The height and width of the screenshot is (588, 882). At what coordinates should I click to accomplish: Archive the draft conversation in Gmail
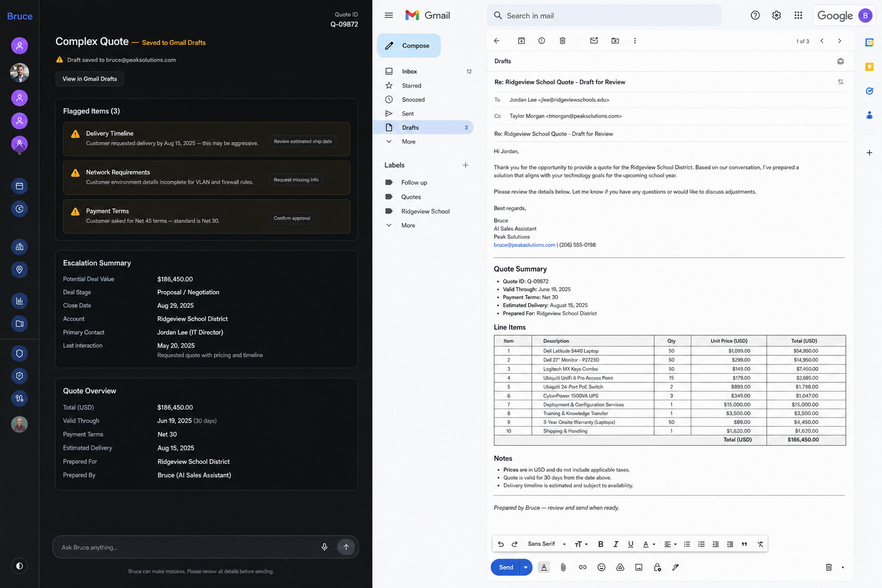[521, 41]
